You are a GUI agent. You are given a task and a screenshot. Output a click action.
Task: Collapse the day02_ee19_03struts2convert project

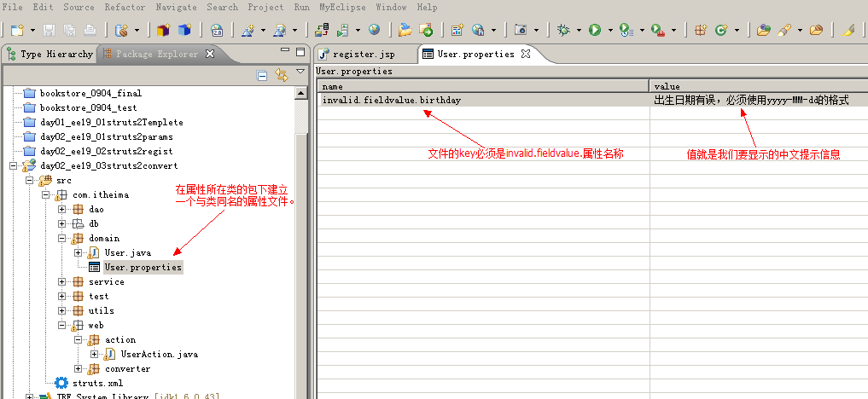click(x=14, y=165)
